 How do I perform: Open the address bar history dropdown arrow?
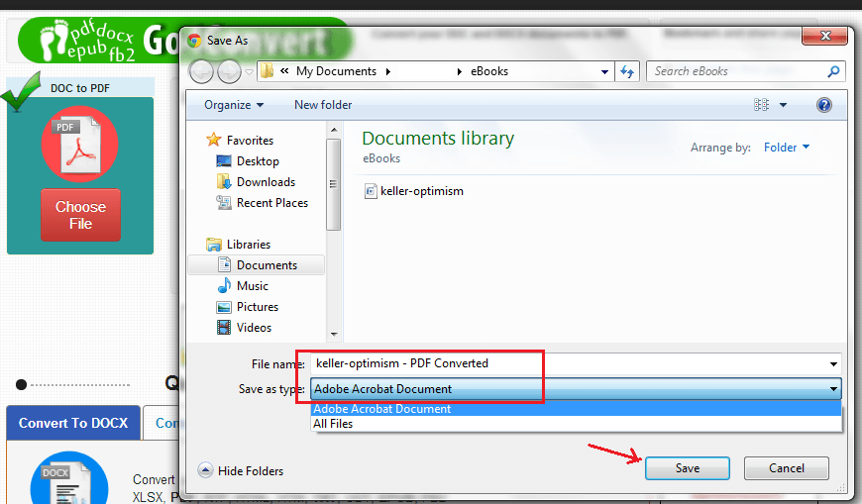pyautogui.click(x=604, y=72)
